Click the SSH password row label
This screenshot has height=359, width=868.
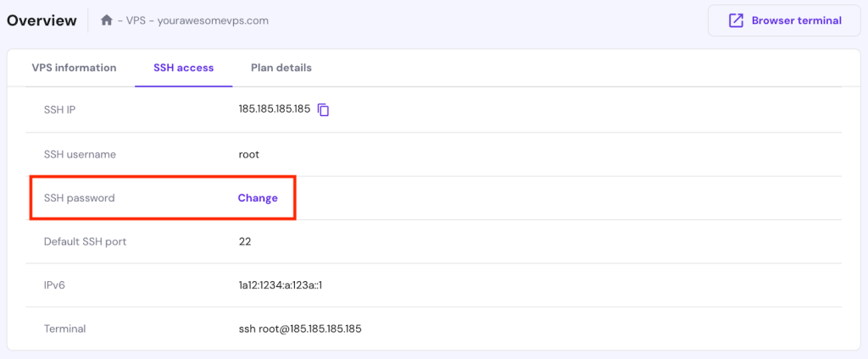(x=79, y=198)
